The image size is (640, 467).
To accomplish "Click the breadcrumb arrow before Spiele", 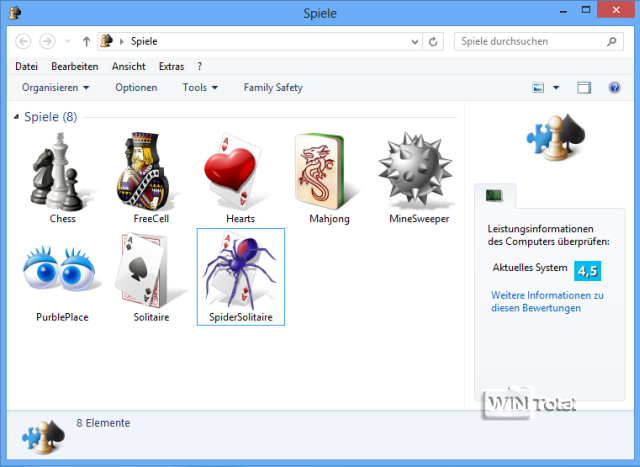I will 122,41.
